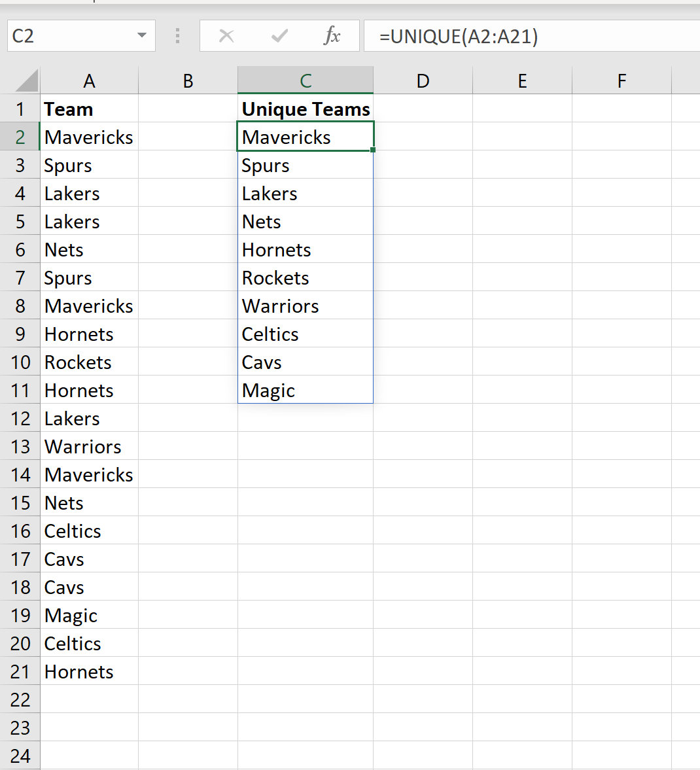Click cell A1 containing Team

click(x=89, y=109)
